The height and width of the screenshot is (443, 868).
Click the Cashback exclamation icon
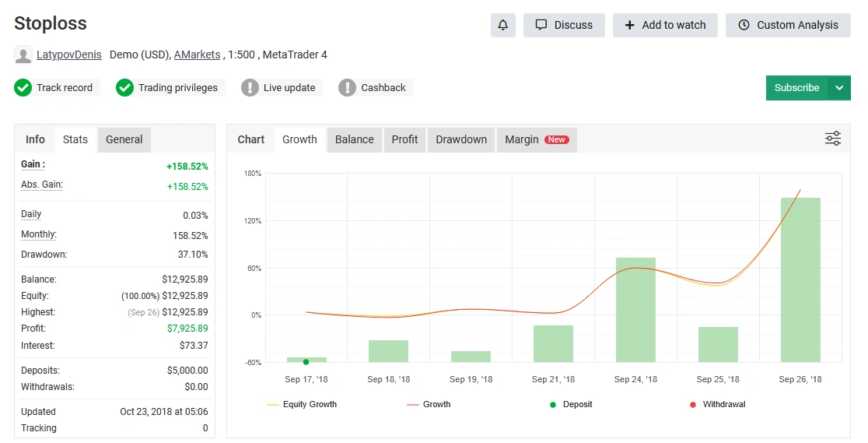[x=347, y=88]
